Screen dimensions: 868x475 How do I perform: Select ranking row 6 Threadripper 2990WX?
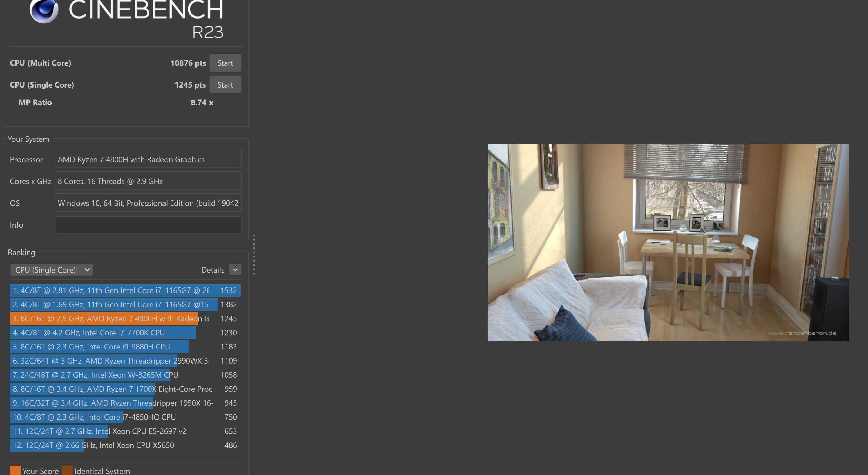pos(125,361)
